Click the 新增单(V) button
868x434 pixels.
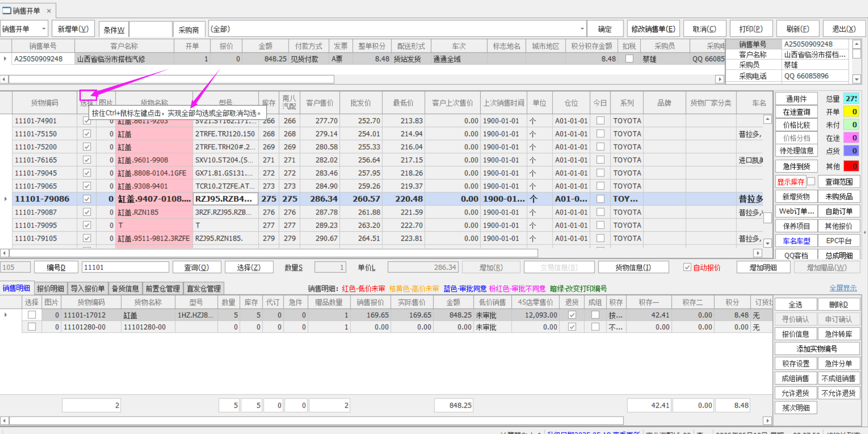(73, 29)
